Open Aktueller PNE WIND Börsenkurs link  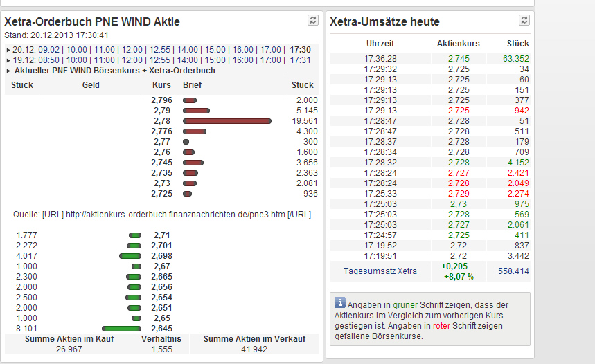(114, 71)
